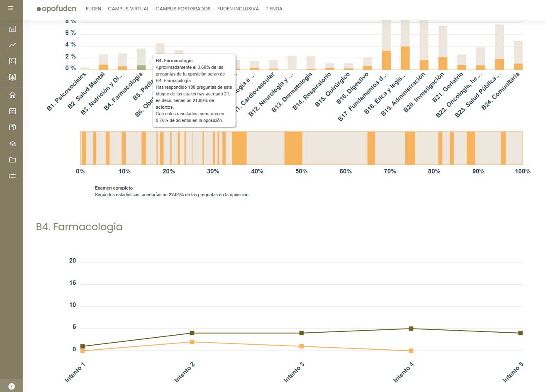Click the B23. Salud Pública... bar
545x392 pixels.
[499, 47]
